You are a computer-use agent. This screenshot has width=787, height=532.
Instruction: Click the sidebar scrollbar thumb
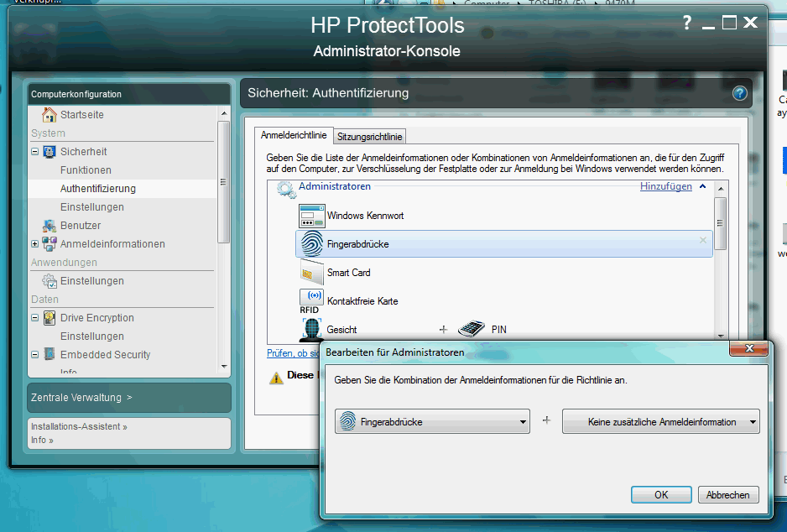224,182
